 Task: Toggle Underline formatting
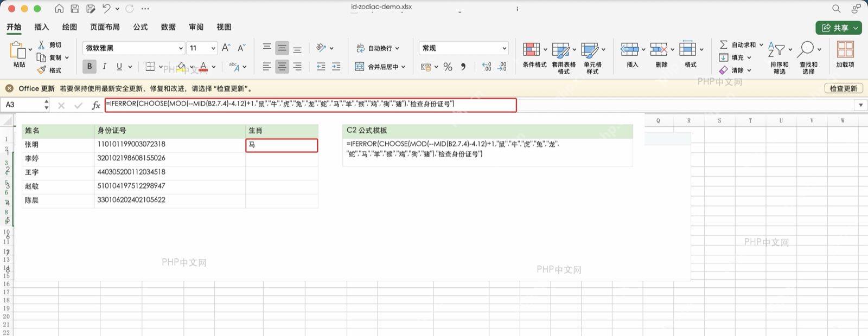point(119,66)
